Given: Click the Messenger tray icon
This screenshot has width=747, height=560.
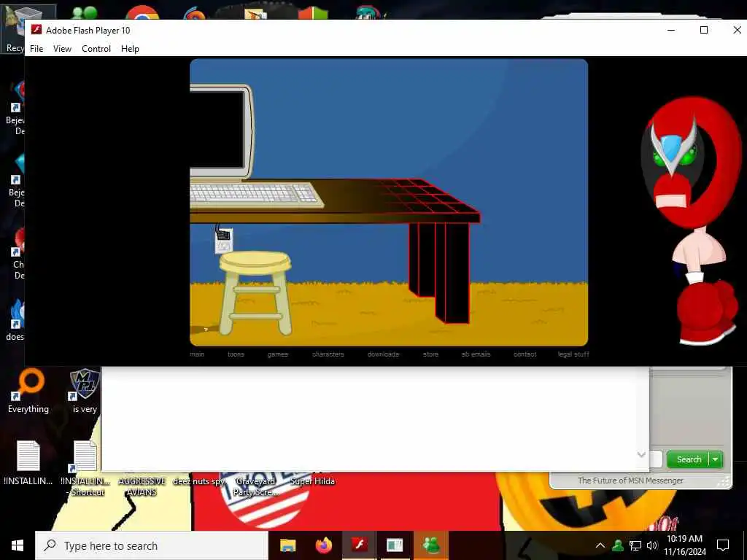Looking at the screenshot, I should tap(618, 545).
